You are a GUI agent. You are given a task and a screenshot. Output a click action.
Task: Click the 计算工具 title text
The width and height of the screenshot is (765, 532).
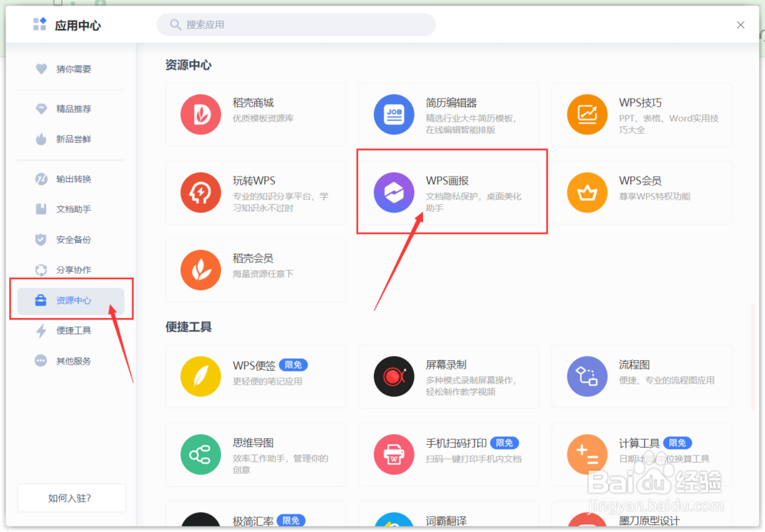[x=639, y=443]
